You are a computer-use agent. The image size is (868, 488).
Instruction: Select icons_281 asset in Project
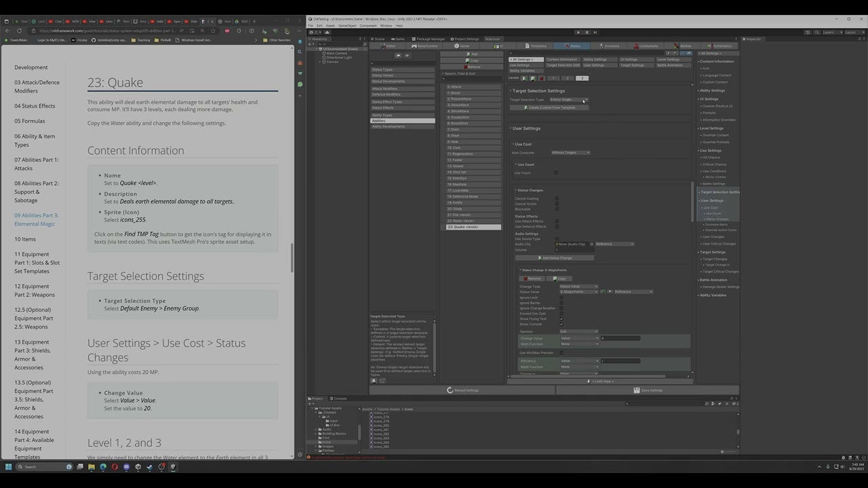tap(380, 430)
